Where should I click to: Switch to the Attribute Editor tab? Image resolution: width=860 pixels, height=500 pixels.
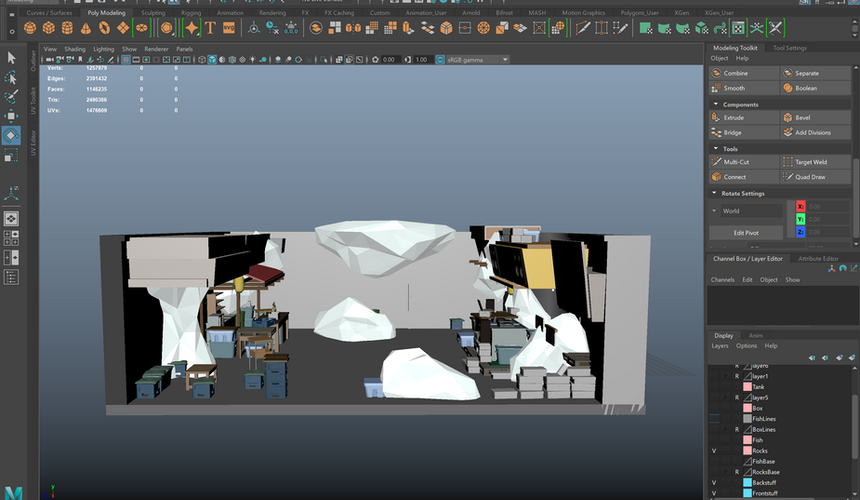point(818,258)
